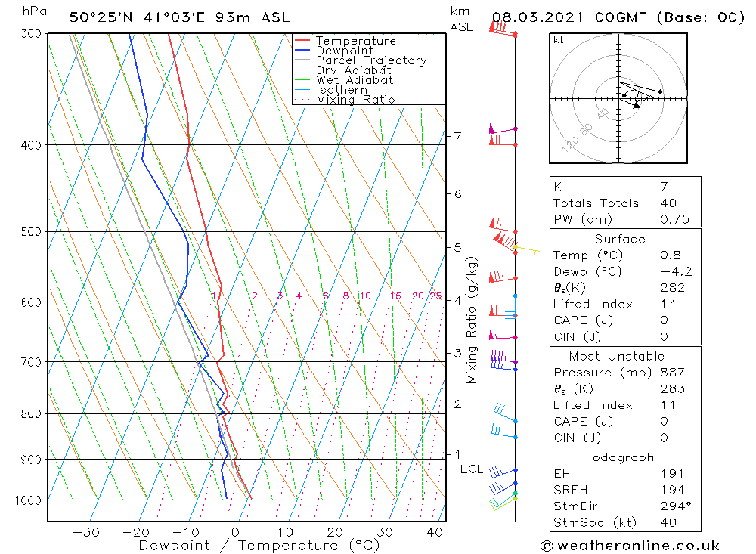The image size is (756, 554).
Task: Click the green wind barb at 1000 hPa
Action: [x=503, y=502]
